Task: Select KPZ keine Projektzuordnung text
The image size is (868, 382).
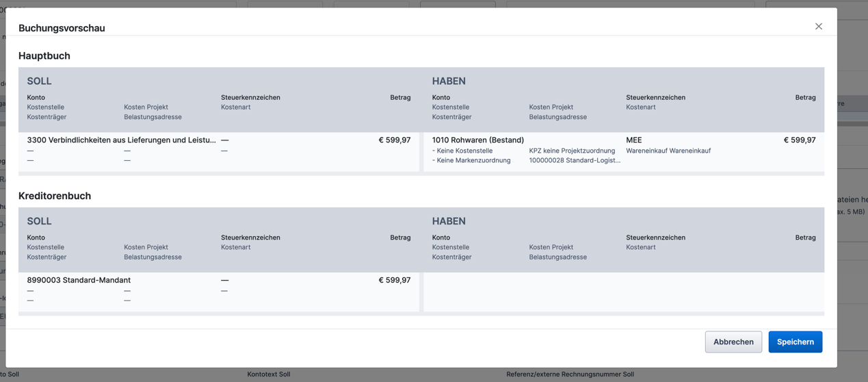Action: click(571, 151)
